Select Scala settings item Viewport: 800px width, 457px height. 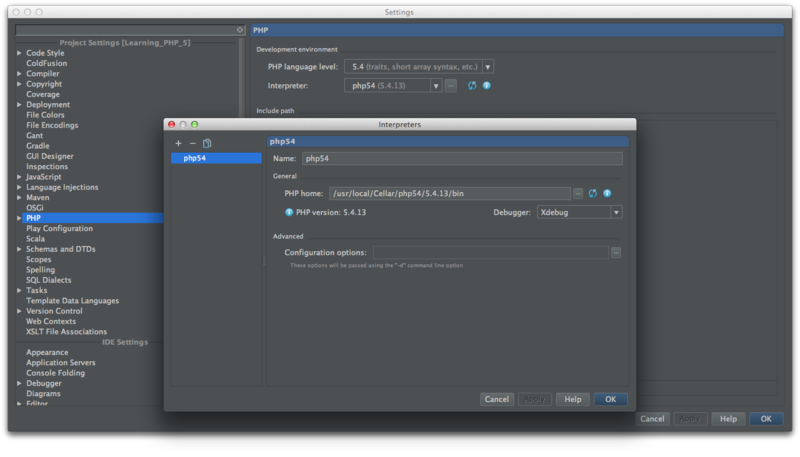(36, 239)
